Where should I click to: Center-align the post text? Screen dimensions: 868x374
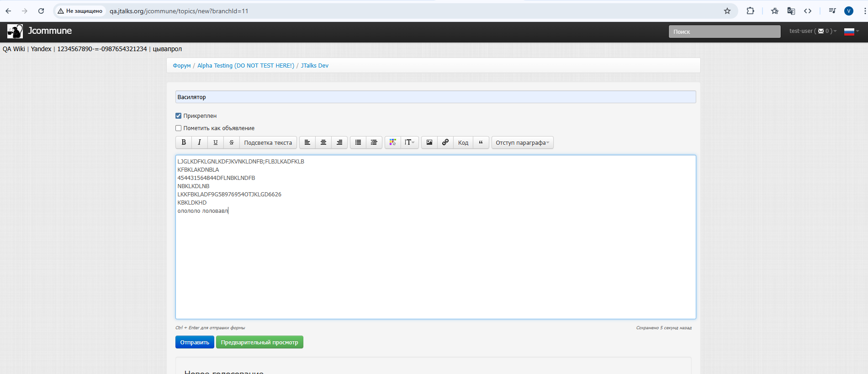coord(323,142)
